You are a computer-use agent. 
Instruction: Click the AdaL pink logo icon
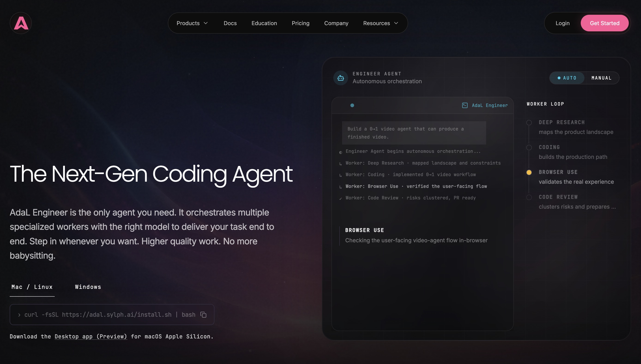tap(21, 23)
